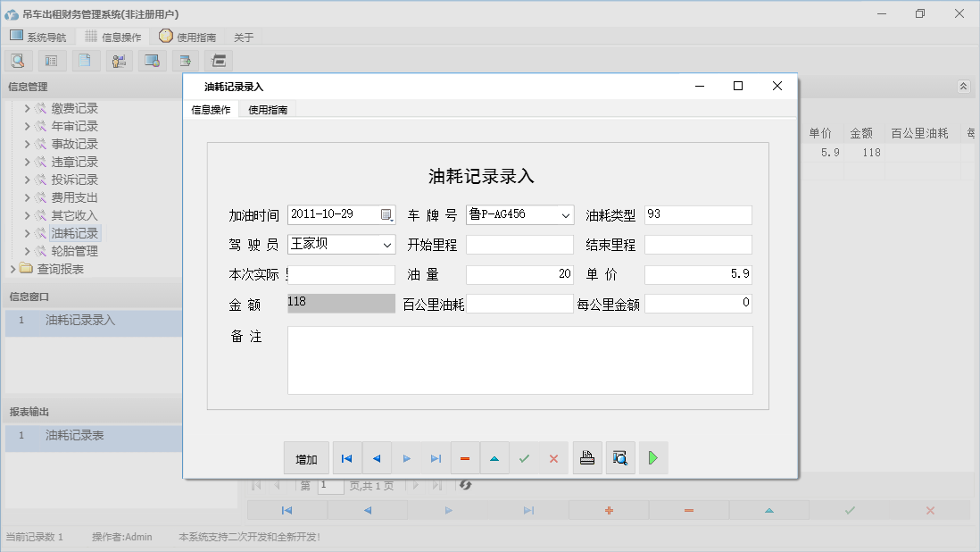Open the 车牌号 plate number dropdown
Screen dimensions: 980x552
(568, 214)
